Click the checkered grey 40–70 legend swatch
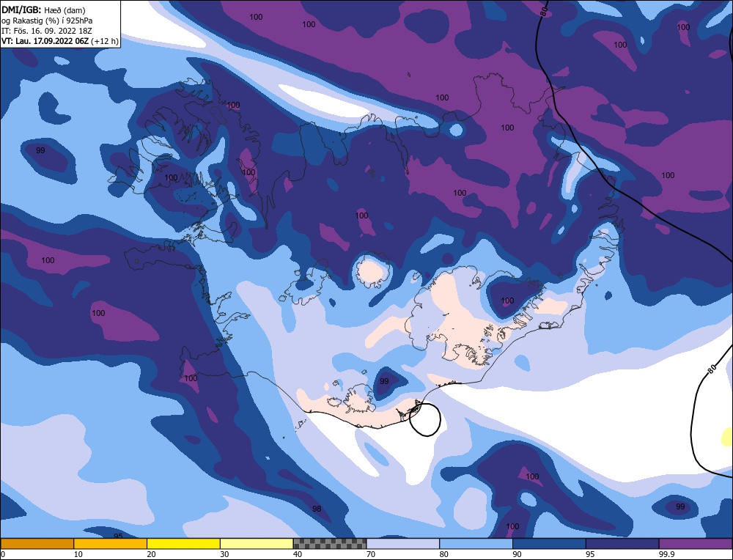Screen dimensions: 733x560 pyautogui.click(x=330, y=543)
